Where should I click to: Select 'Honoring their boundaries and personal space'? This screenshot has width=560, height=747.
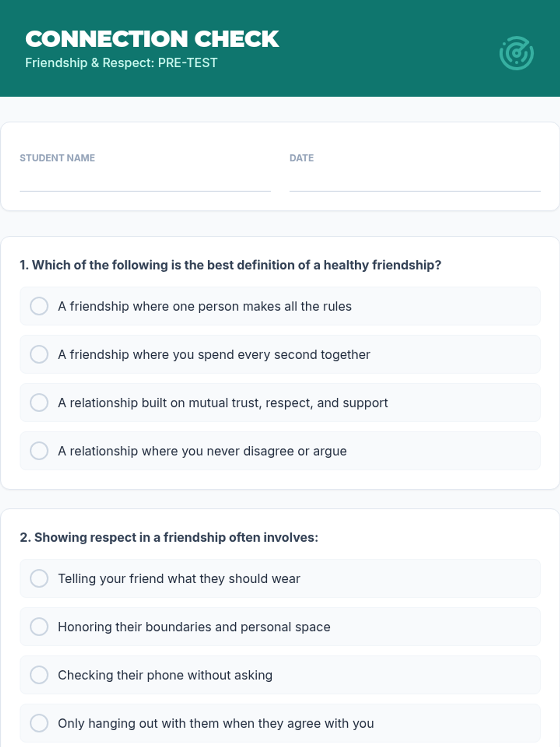pyautogui.click(x=280, y=627)
